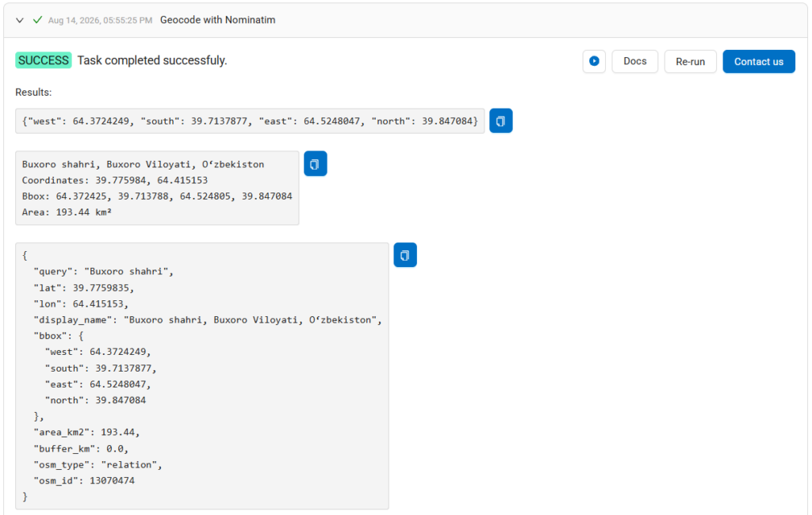Viewport: 812px width, 515px height.
Task: Re-run the geocode task
Action: point(691,62)
